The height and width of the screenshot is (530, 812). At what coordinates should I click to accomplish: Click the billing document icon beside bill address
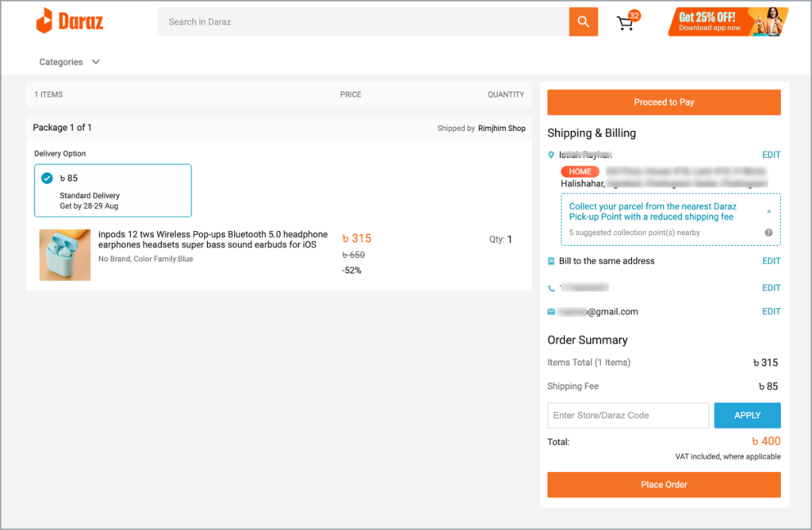pos(551,260)
